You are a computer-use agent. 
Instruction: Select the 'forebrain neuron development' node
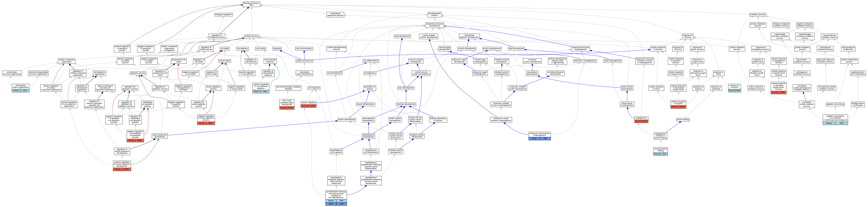tap(396, 151)
